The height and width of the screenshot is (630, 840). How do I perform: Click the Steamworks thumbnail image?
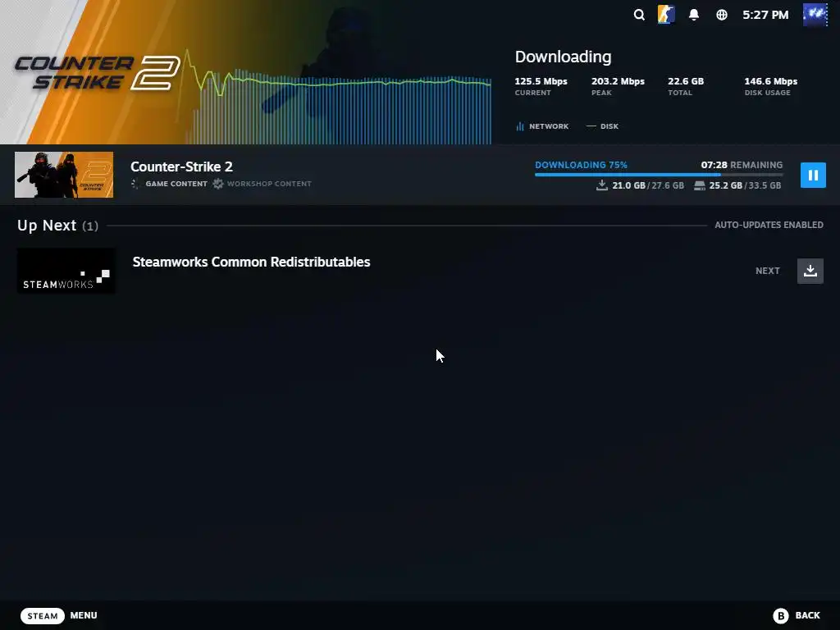tap(66, 271)
